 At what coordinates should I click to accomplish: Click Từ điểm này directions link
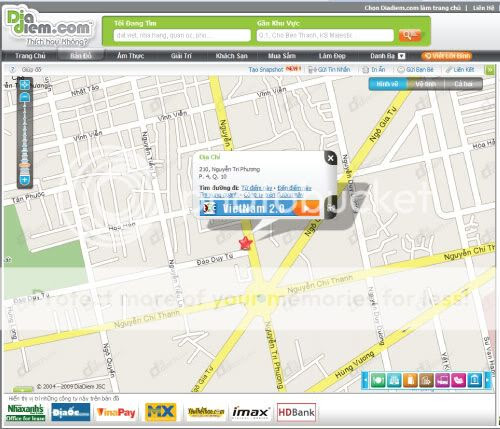pyautogui.click(x=257, y=188)
